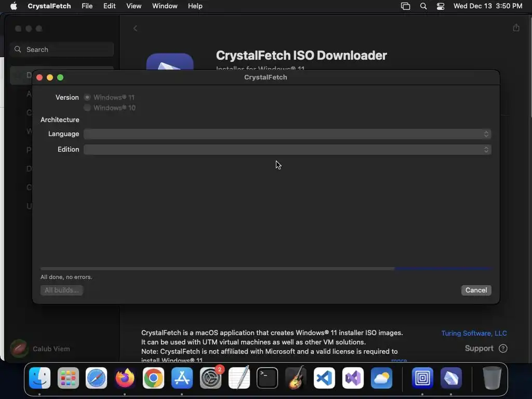Click the share icon in App Store window
Screen dimensions: 532x399
tap(516, 28)
